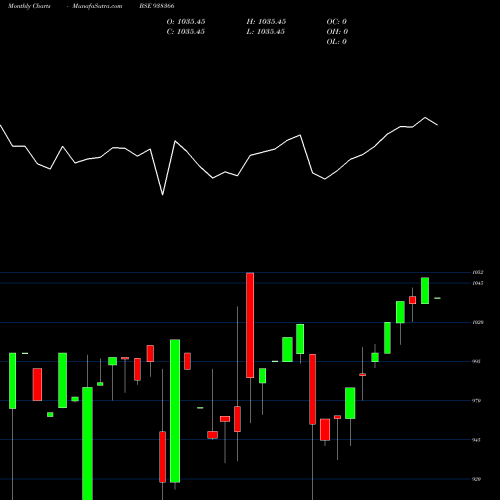Screen dimensions: 500x500
Task: Click the 'OH: 0' readout
Action: pyautogui.click(x=337, y=32)
